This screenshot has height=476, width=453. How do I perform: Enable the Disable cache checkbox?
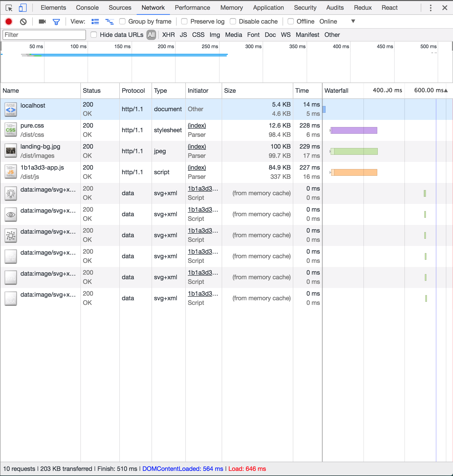click(x=233, y=22)
